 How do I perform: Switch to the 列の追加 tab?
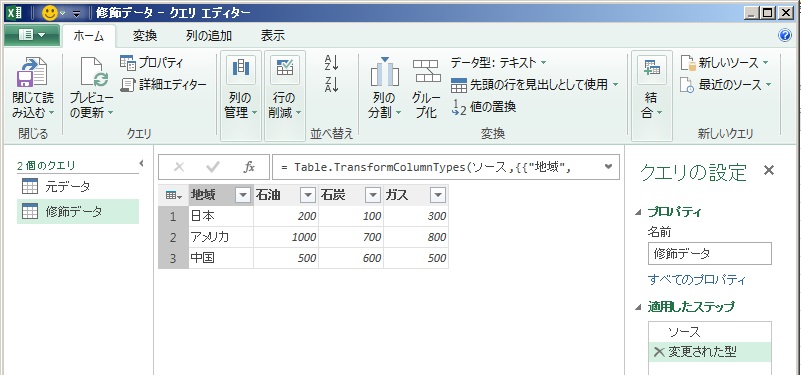pos(209,36)
